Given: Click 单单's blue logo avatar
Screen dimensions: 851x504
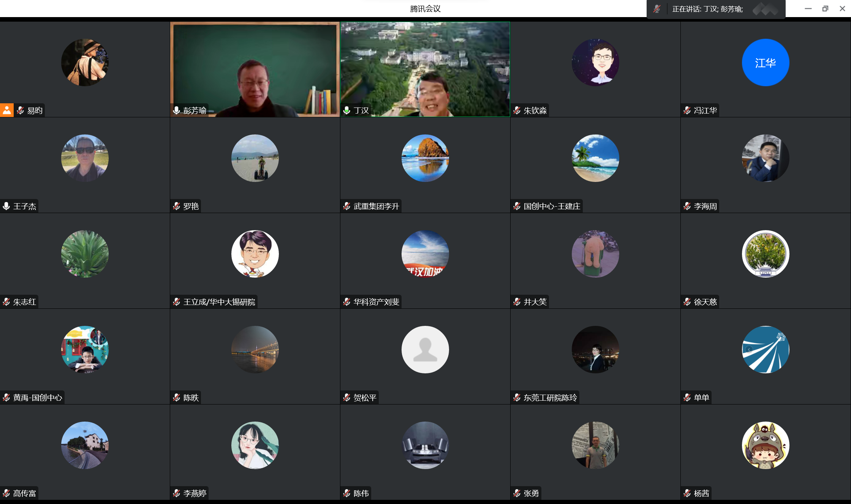Looking at the screenshot, I should click(x=766, y=349).
